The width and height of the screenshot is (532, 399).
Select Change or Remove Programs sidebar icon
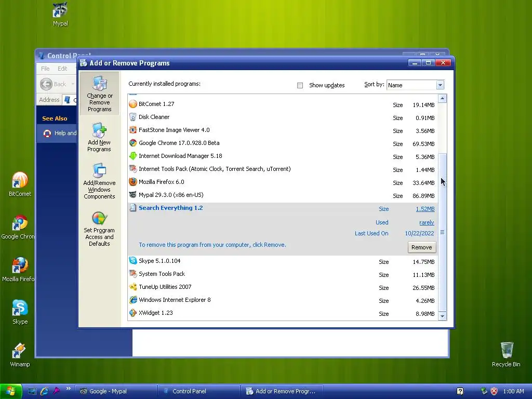click(99, 94)
